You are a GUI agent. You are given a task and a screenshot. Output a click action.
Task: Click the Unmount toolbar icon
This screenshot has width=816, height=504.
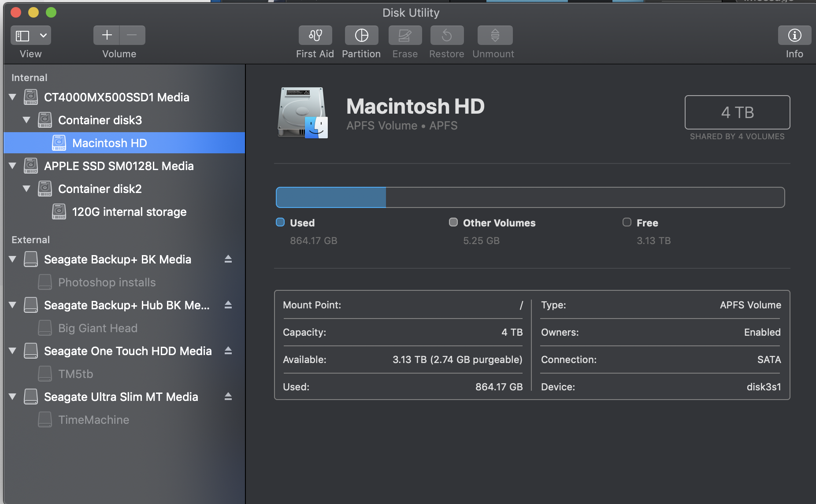click(x=495, y=35)
